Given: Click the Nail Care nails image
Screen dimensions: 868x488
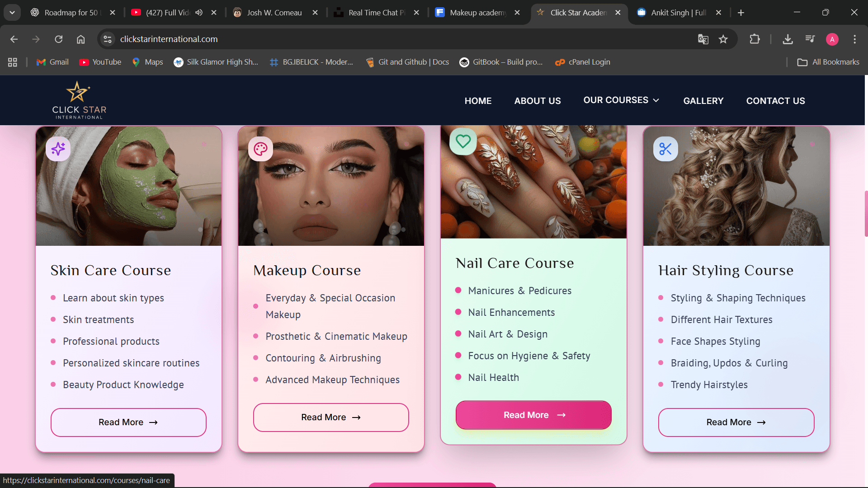Looking at the screenshot, I should click(x=534, y=182).
